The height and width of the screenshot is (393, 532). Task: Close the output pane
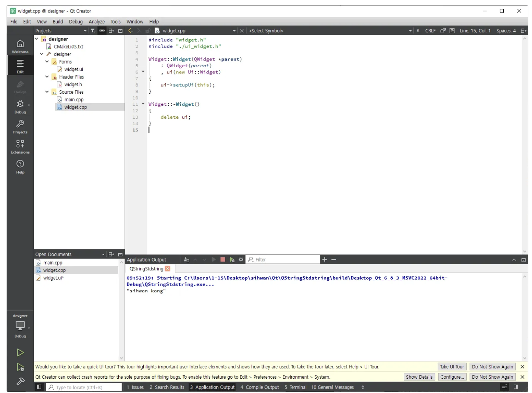tap(524, 260)
